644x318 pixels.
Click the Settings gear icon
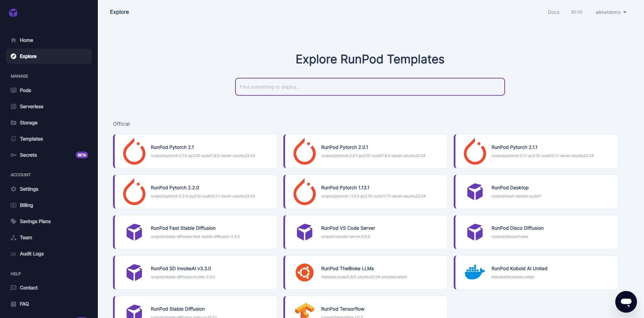click(13, 189)
